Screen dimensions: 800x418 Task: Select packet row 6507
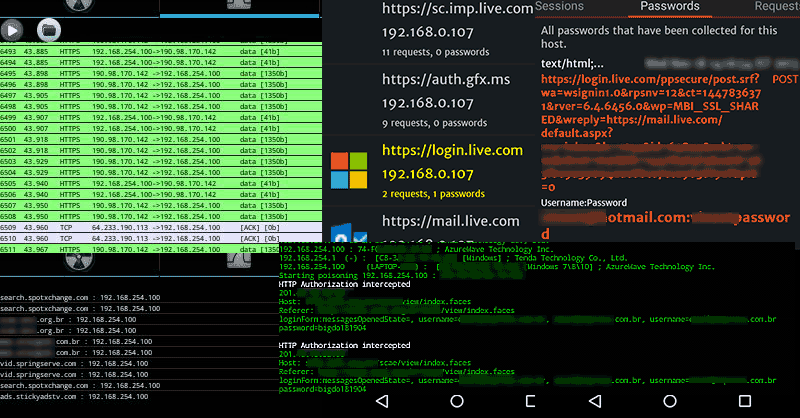pyautogui.click(x=161, y=206)
